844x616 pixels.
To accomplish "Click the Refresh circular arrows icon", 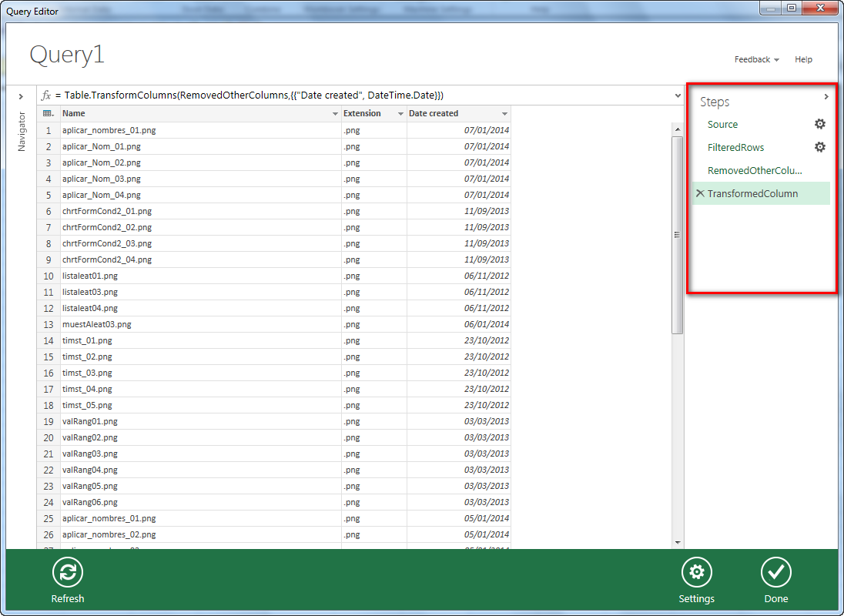I will pyautogui.click(x=68, y=572).
